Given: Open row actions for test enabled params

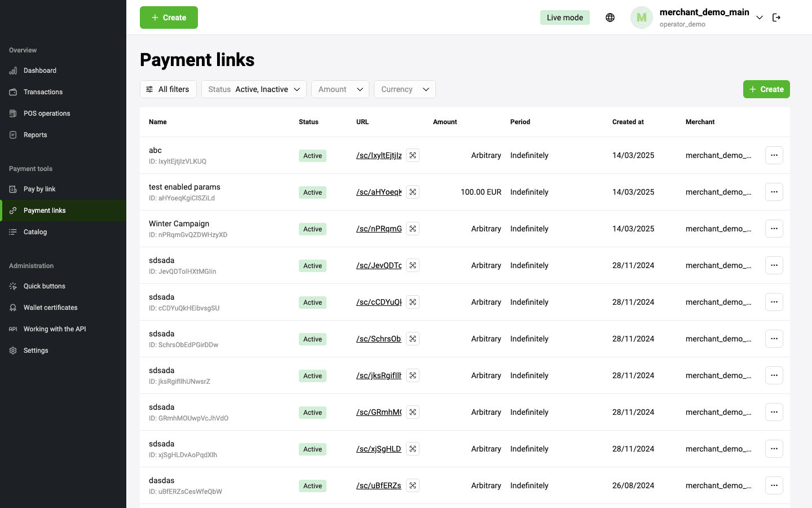Looking at the screenshot, I should point(774,192).
